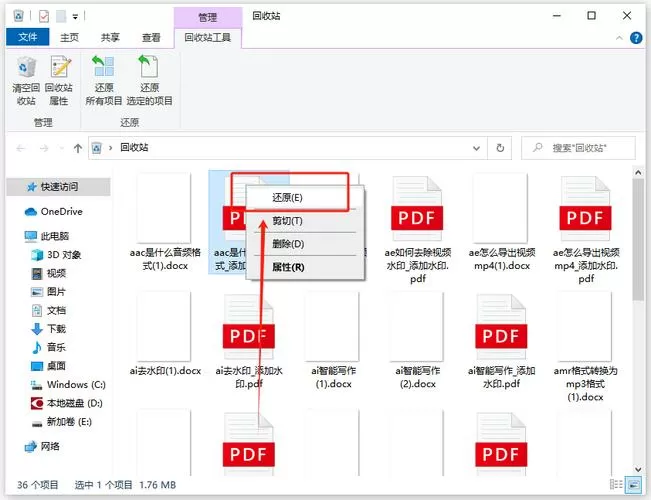The image size is (651, 500).
Task: Choose 删除(D) from the context menu
Action: pos(305,244)
